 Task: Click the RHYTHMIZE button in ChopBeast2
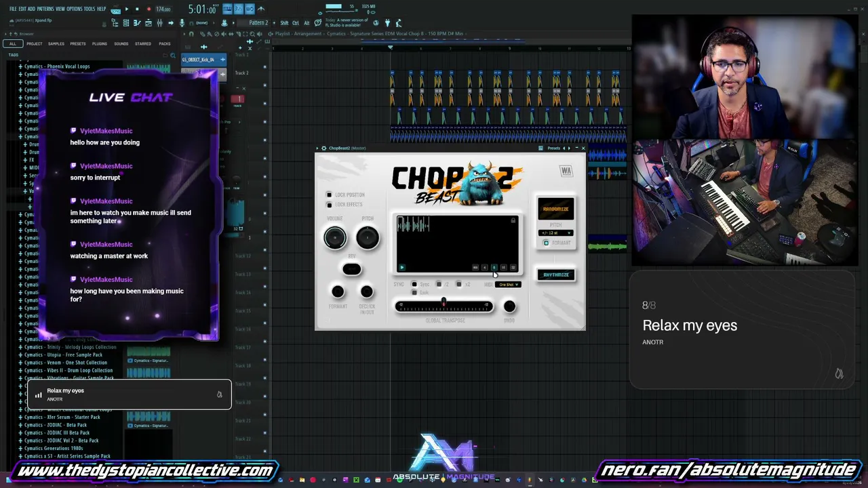555,274
